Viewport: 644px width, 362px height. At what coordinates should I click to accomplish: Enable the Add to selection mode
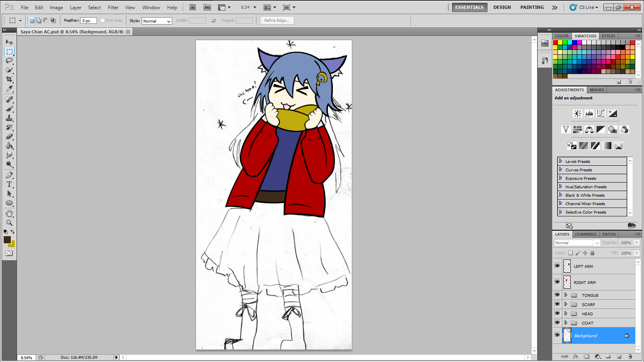coord(38,21)
